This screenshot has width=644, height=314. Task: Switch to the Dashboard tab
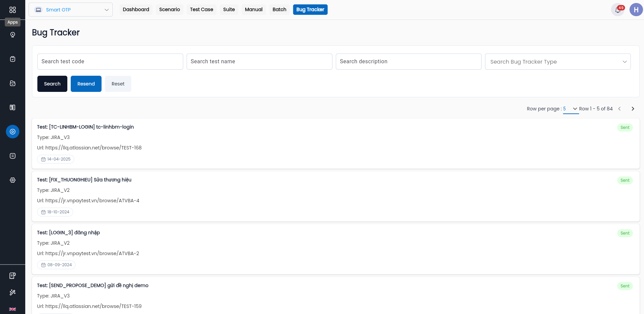click(x=136, y=9)
